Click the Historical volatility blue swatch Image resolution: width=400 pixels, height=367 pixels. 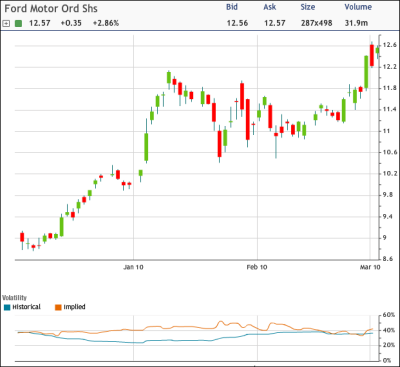pos(7,307)
